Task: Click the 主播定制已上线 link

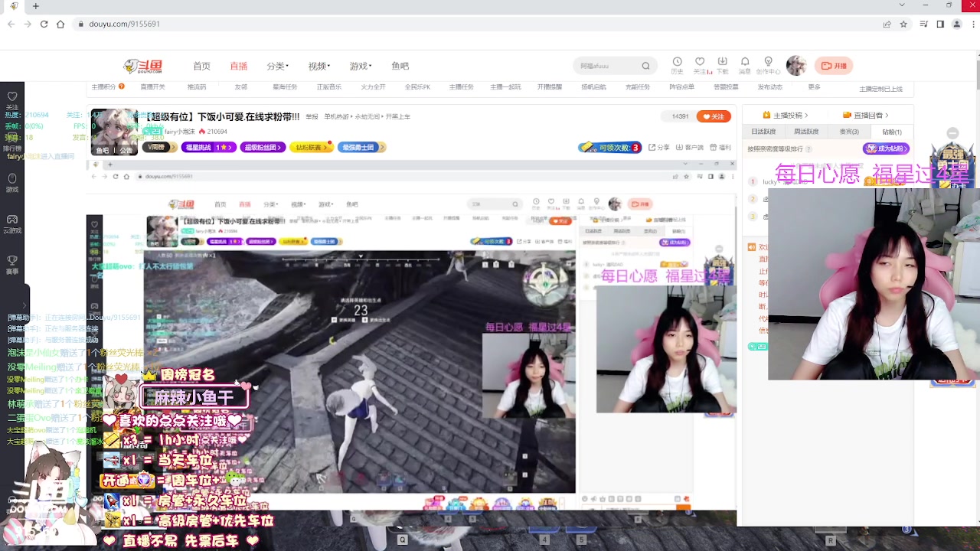Action: (x=880, y=89)
